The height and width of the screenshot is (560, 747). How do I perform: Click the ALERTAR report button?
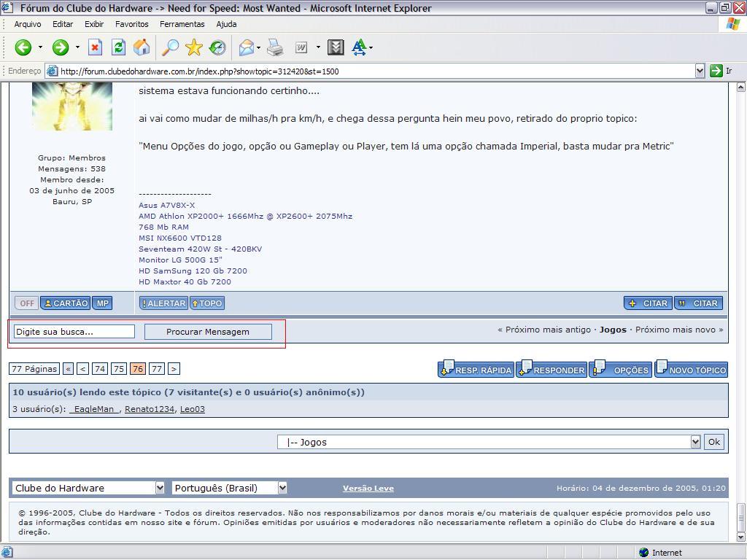pyautogui.click(x=164, y=303)
